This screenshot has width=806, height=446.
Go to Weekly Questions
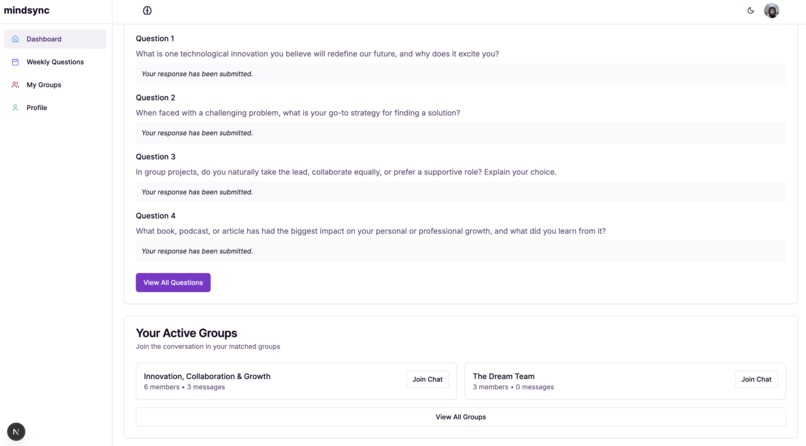pos(55,62)
